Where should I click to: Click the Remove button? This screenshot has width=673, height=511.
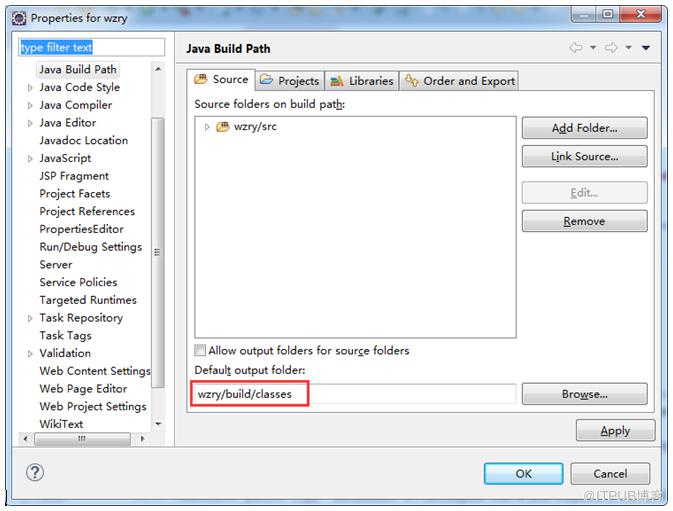[585, 221]
